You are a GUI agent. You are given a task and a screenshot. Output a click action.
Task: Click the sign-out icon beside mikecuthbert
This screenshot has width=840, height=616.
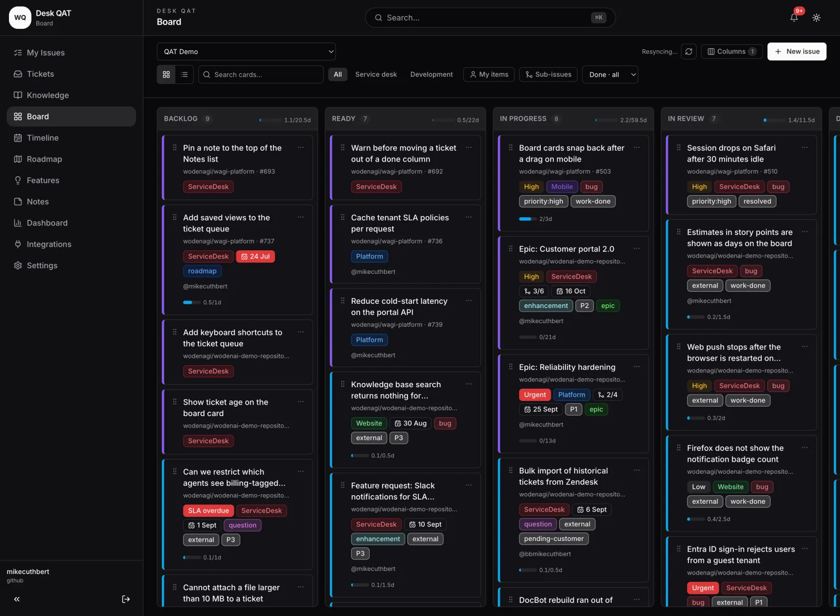point(126,599)
